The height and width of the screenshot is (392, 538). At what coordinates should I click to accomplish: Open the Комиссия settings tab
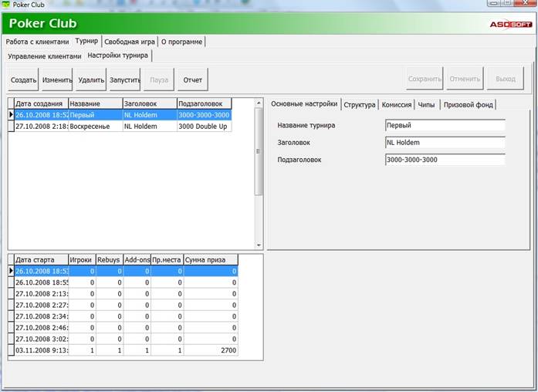pos(397,104)
